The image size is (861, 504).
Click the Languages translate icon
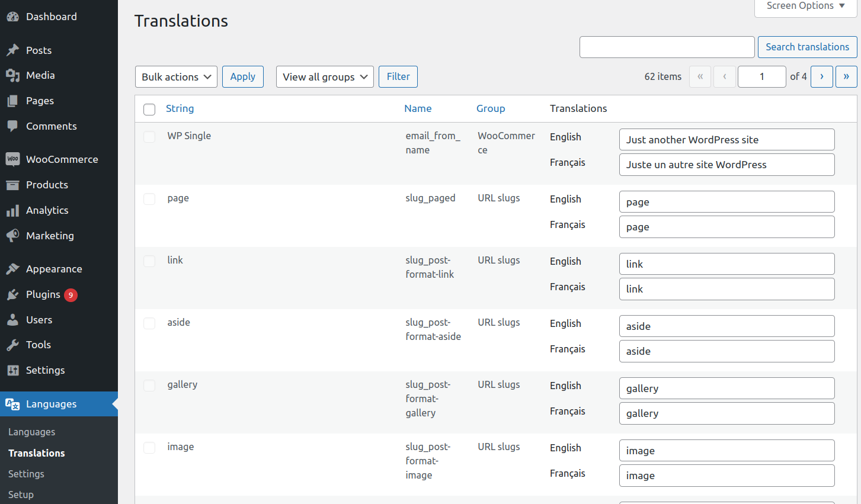pyautogui.click(x=12, y=404)
